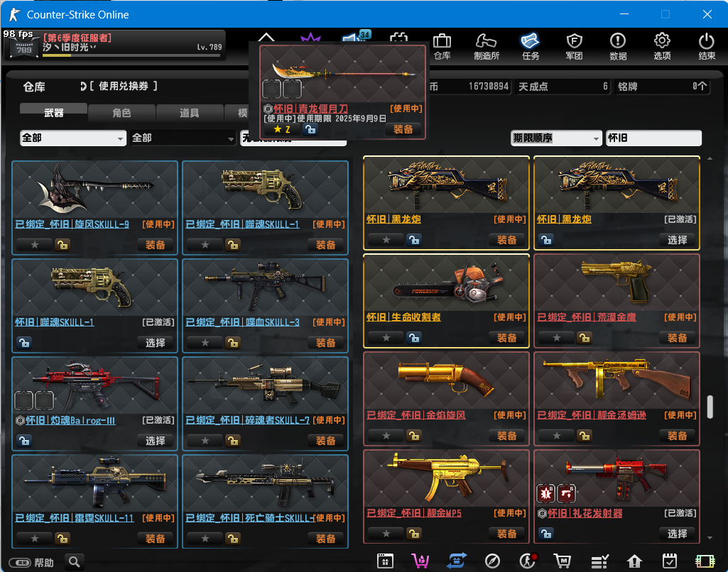Toggle favorite star on 靓金MP5
728x572 pixels.
pos(386,534)
